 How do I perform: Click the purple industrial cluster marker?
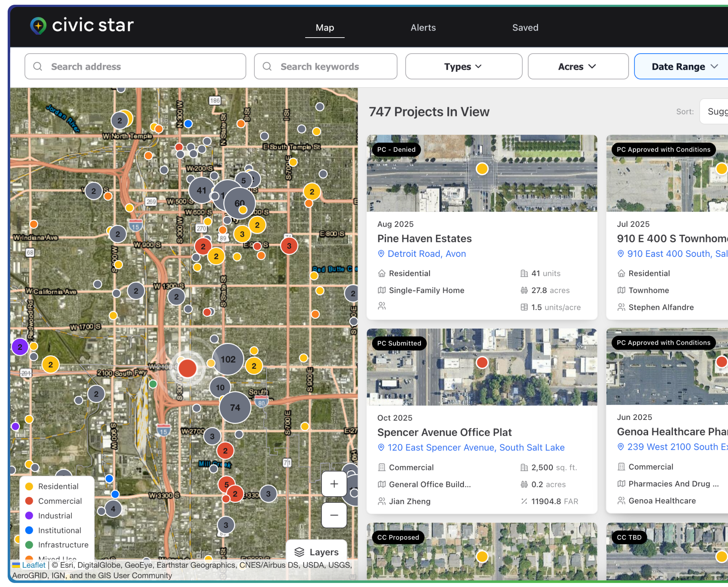point(20,347)
